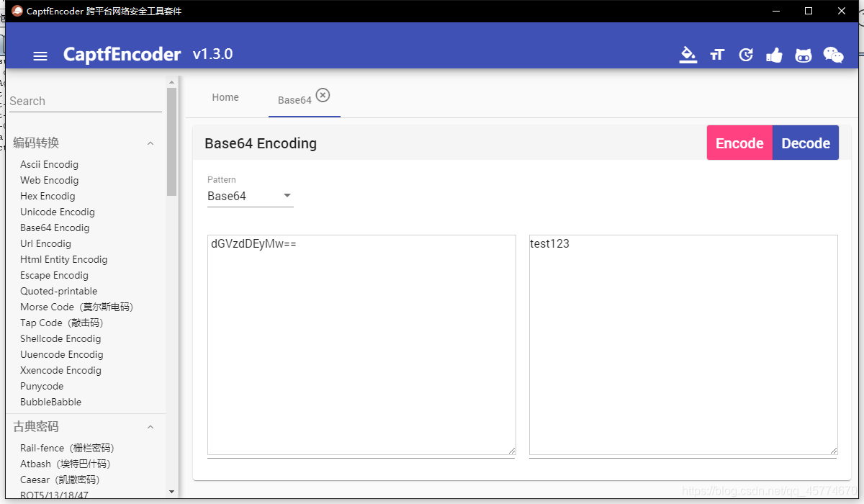Image resolution: width=864 pixels, height=504 pixels.
Task: Click the encoded text area with dGVzdDEyMw==
Action: (x=361, y=345)
